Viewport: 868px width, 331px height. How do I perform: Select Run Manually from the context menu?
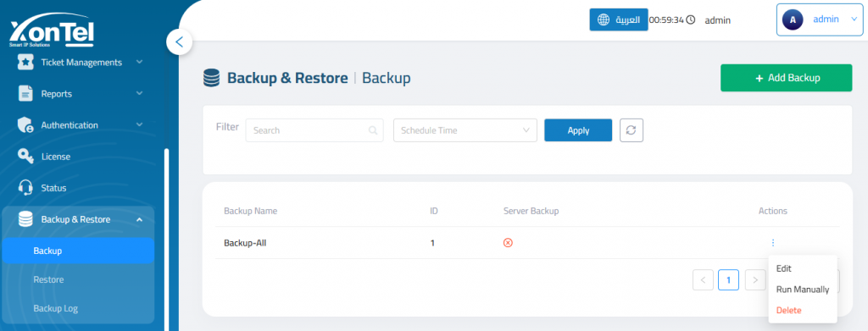click(x=803, y=289)
